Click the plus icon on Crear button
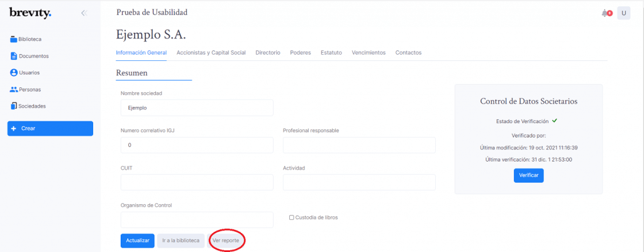Viewport: 644px width, 252px height. click(14, 128)
